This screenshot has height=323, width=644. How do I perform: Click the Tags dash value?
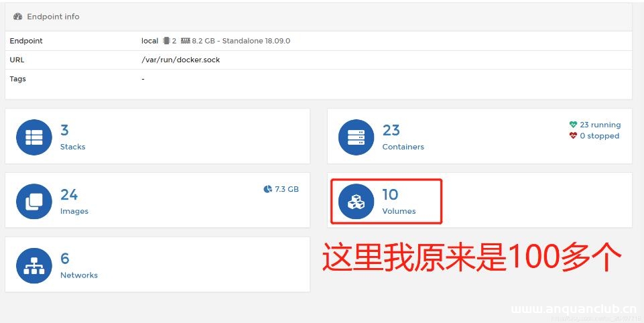pyautogui.click(x=143, y=79)
